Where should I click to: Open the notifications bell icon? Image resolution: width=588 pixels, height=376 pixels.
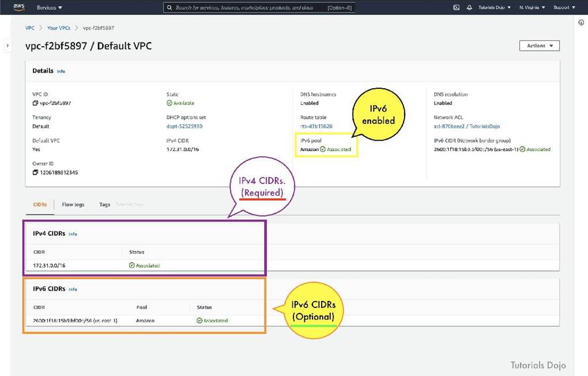(469, 7)
